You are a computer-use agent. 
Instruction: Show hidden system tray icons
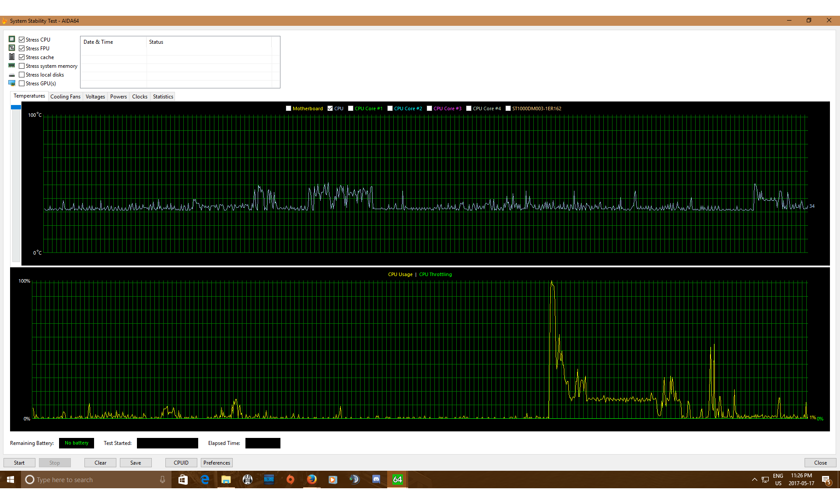(754, 480)
